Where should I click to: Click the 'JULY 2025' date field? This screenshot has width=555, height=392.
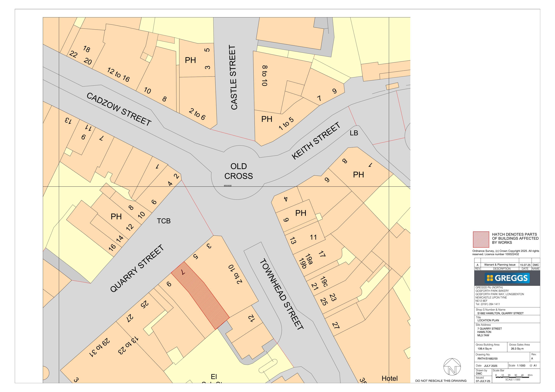tap(491, 366)
